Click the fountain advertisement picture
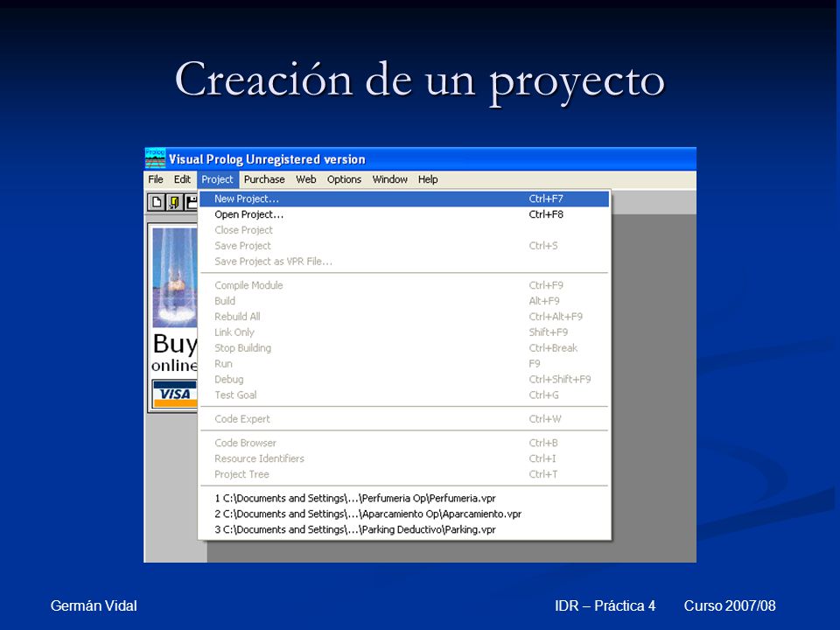This screenshot has height=630, width=840. [x=175, y=277]
